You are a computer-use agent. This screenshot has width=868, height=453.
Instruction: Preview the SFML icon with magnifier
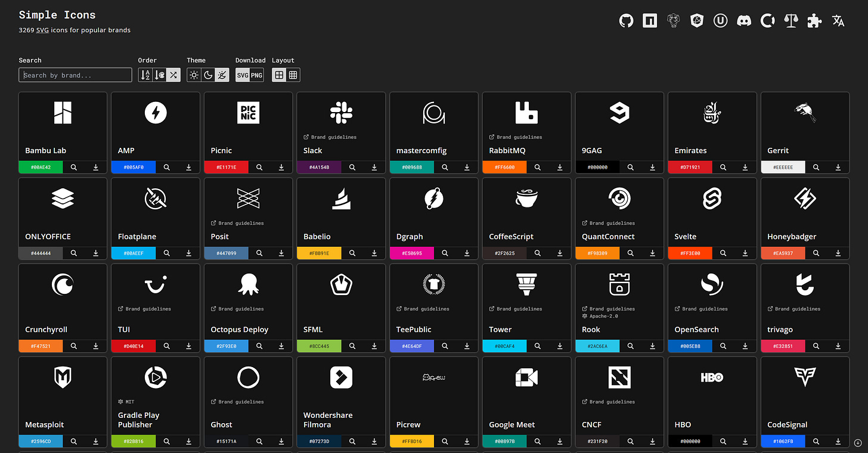(x=352, y=346)
